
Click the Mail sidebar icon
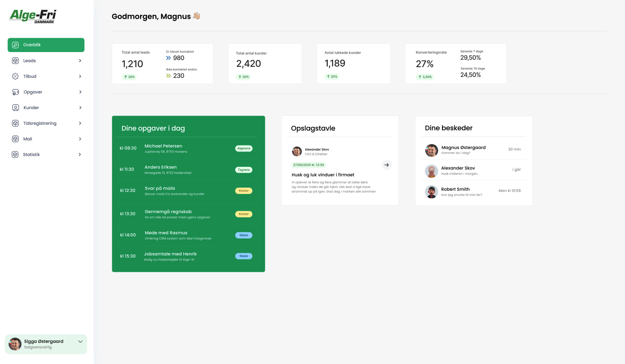pyautogui.click(x=15, y=139)
